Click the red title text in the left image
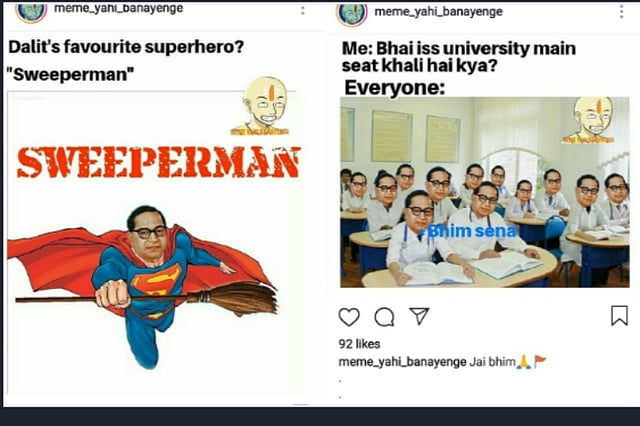This screenshot has width=640, height=426. click(x=159, y=162)
